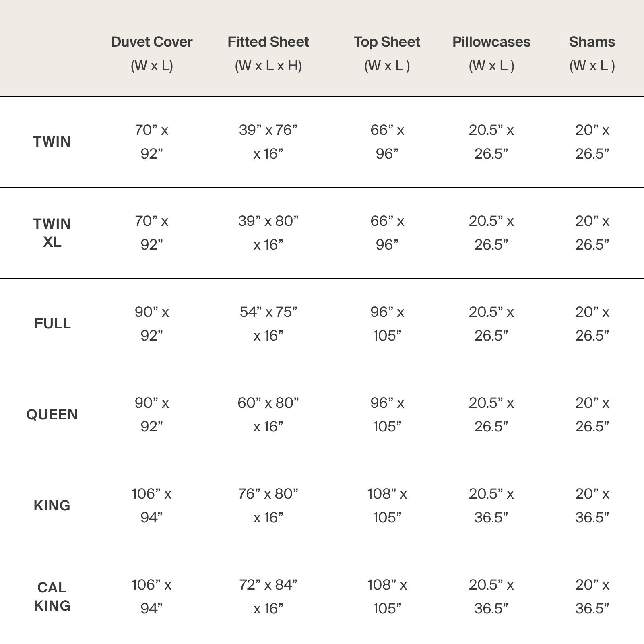Select King pillowcases 20.5" x 36.5" cell
The height and width of the screenshot is (644, 644).
(491, 506)
